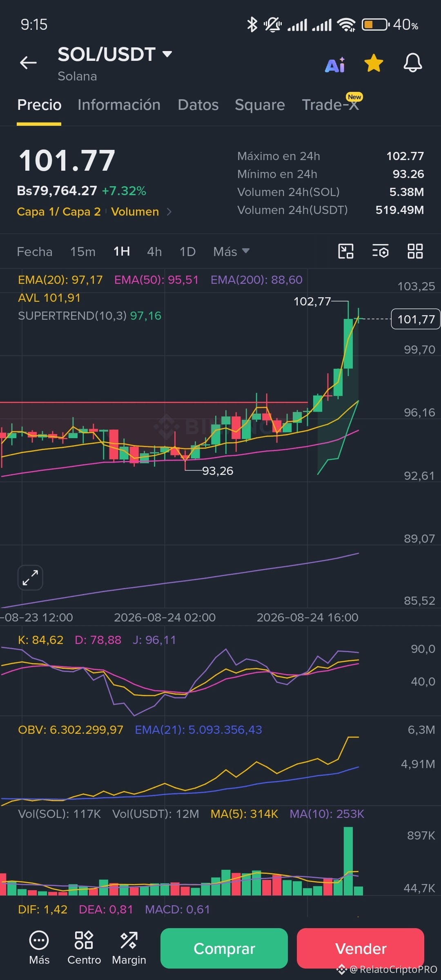Tap the OBV: 6.302.299,97 label
The width and height of the screenshot is (441, 980).
(71, 730)
